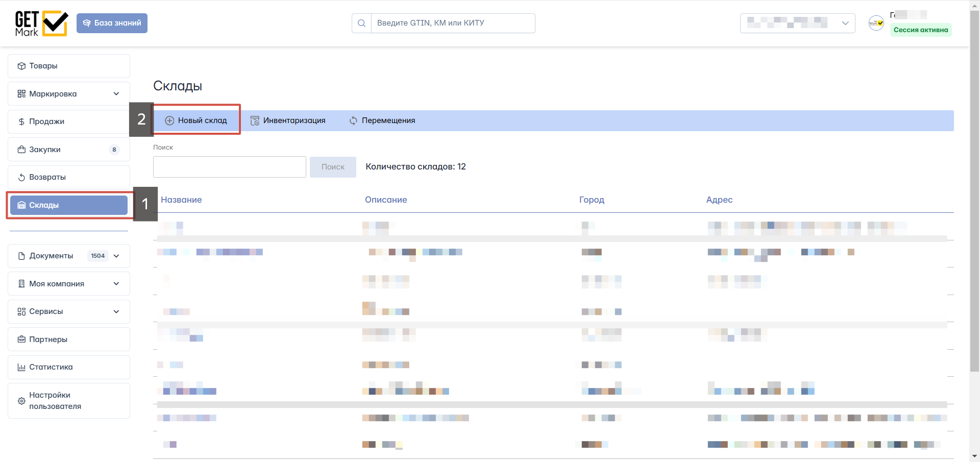Expand the Сервисы menu chevron

pyautogui.click(x=116, y=311)
